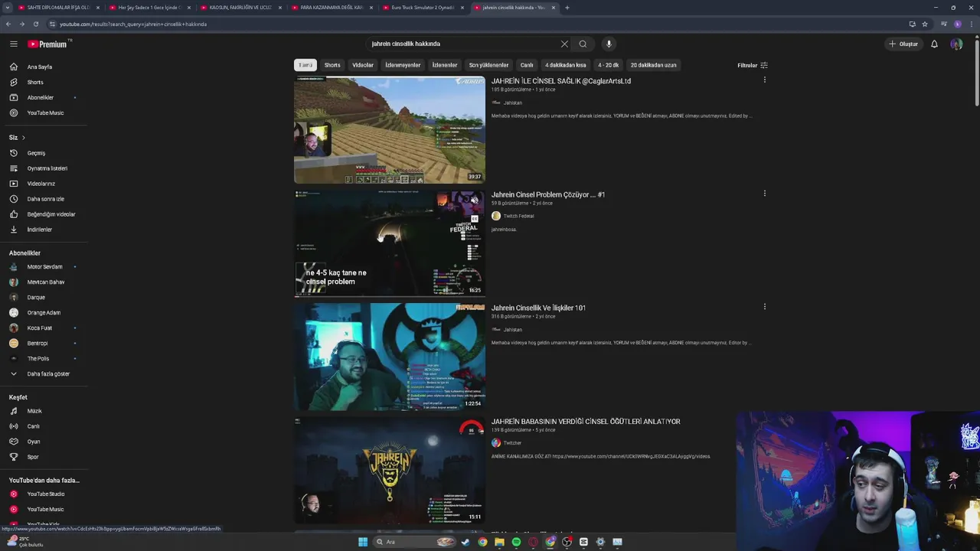Open a new browser tab
980x551 pixels.
[567, 8]
